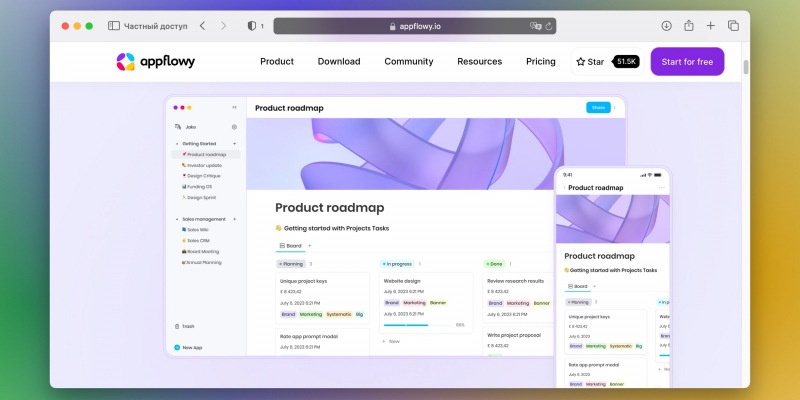The height and width of the screenshot is (400, 800).
Task: Click Website design card progress bar
Action: 417,325
